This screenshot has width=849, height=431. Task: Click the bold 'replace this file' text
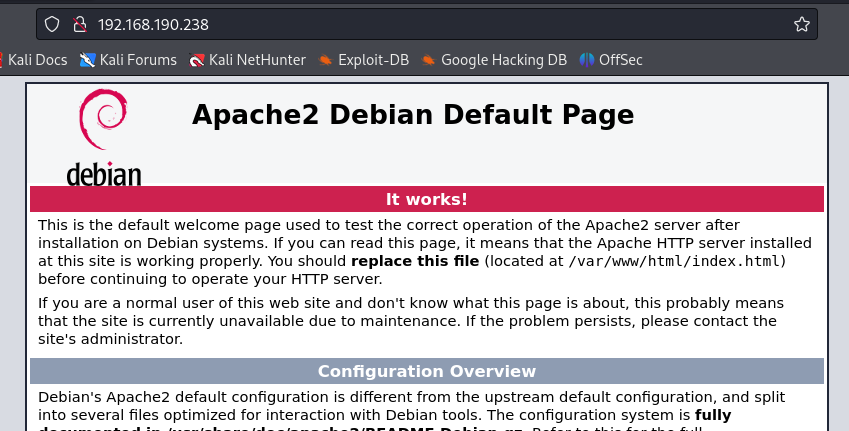point(415,261)
